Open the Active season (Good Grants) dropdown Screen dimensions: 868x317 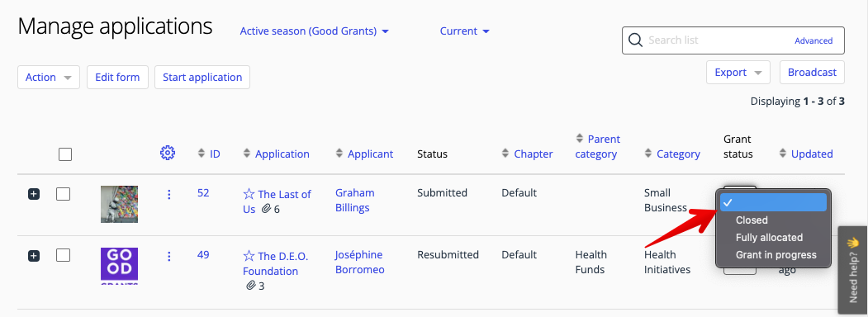click(x=315, y=31)
